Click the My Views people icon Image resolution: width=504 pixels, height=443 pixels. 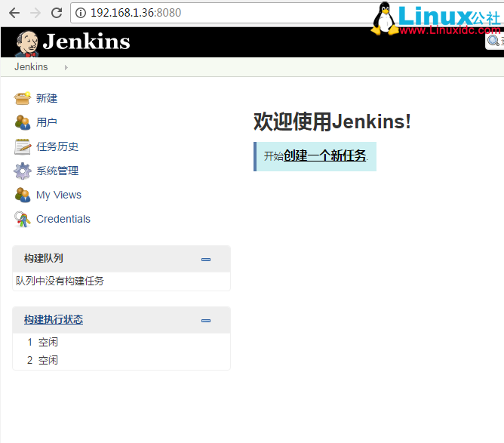pyautogui.click(x=23, y=195)
